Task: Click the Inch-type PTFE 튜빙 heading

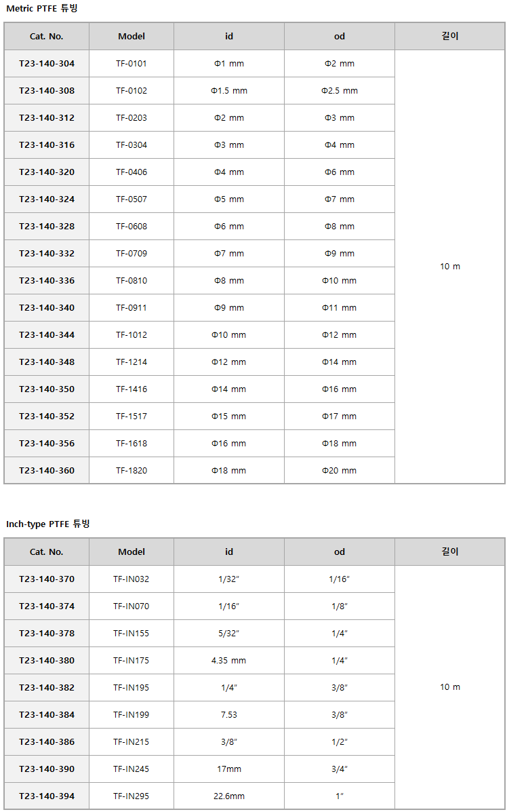Action: pos(48,524)
